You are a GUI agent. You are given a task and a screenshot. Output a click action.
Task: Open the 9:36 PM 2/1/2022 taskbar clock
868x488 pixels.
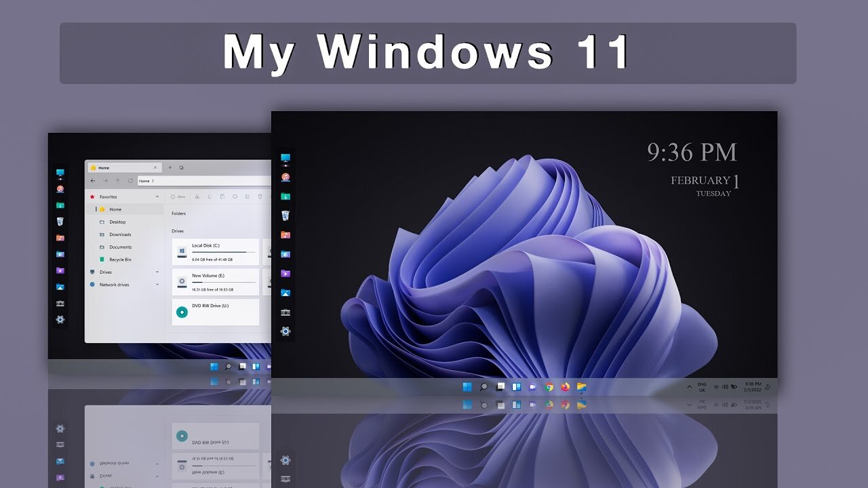(x=753, y=387)
